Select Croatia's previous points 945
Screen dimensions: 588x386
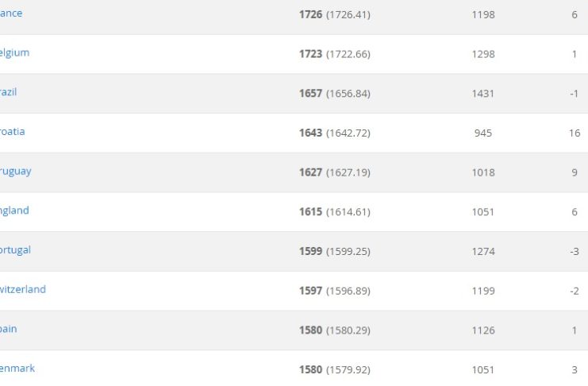(x=482, y=133)
